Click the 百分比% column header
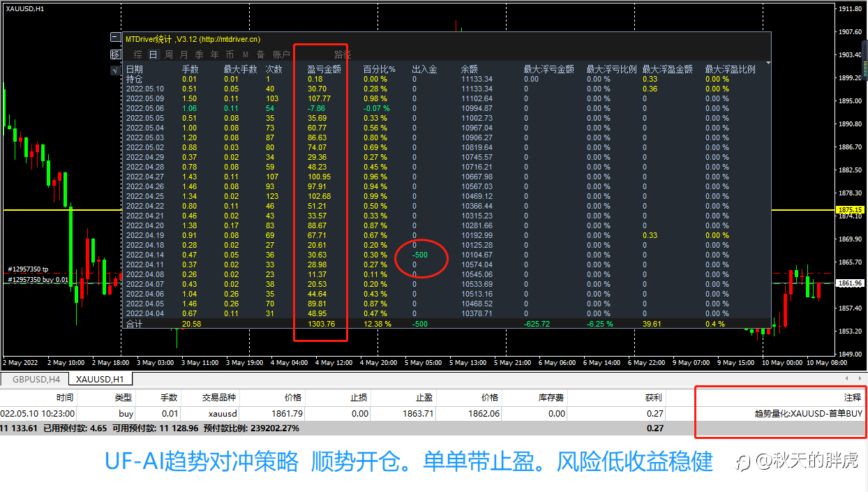This screenshot has height=492, width=868. pos(379,70)
